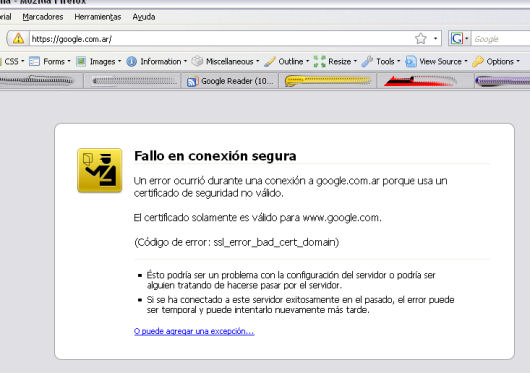This screenshot has width=530, height=373.
Task: Switch to the Google Reader tab
Action: coord(230,81)
